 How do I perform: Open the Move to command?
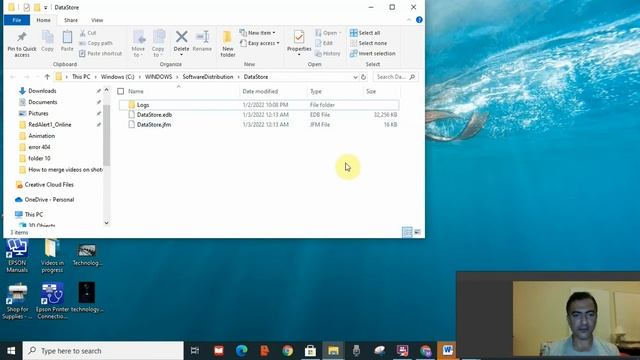coord(138,44)
